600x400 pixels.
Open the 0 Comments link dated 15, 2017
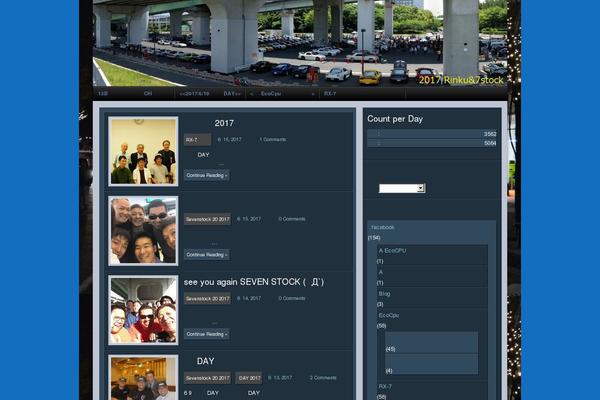point(292,219)
